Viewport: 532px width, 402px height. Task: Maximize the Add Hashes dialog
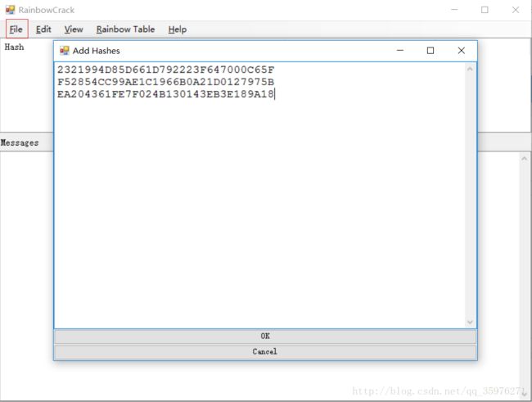coord(431,51)
